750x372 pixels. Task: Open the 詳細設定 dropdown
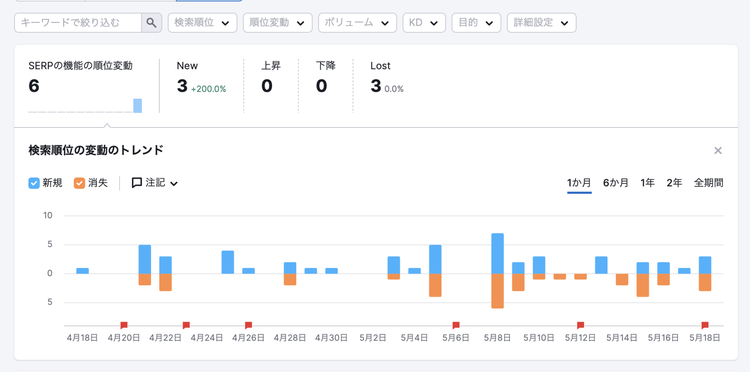tap(541, 22)
